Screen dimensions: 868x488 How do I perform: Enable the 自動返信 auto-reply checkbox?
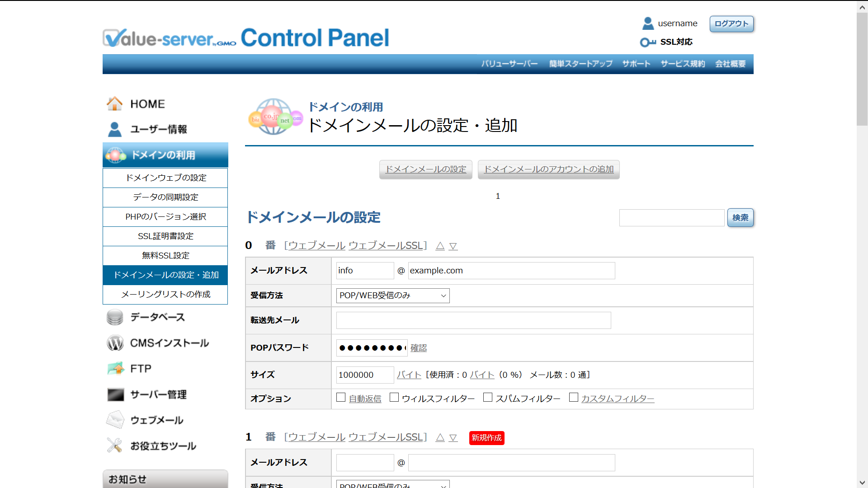(341, 398)
